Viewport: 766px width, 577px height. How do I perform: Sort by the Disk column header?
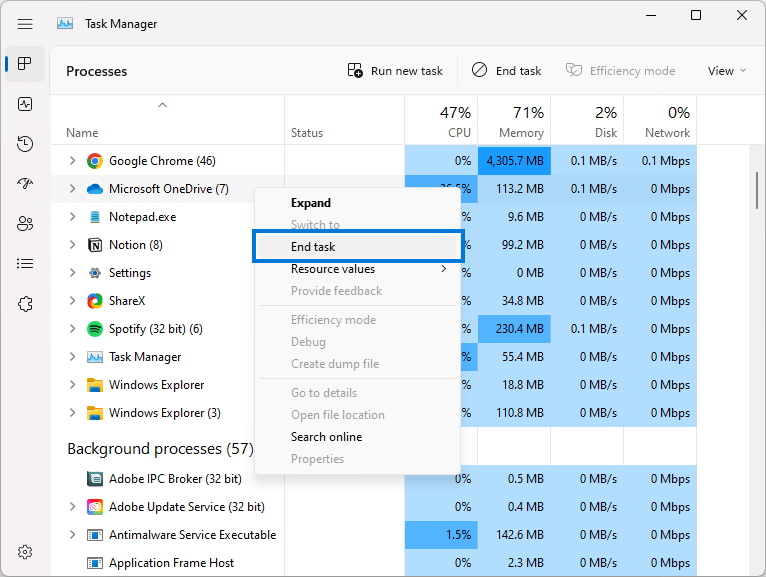(x=587, y=122)
